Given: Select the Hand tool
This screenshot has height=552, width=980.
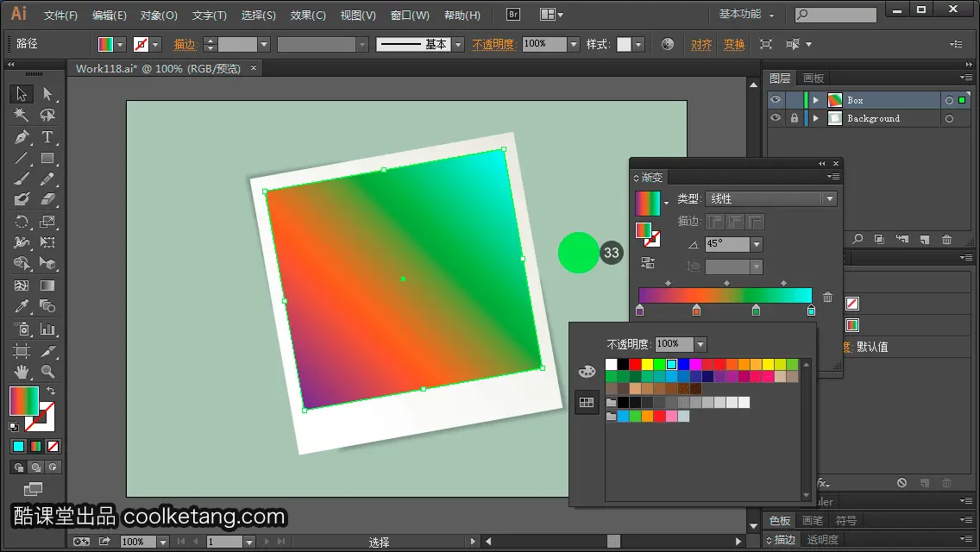Looking at the screenshot, I should 22,372.
